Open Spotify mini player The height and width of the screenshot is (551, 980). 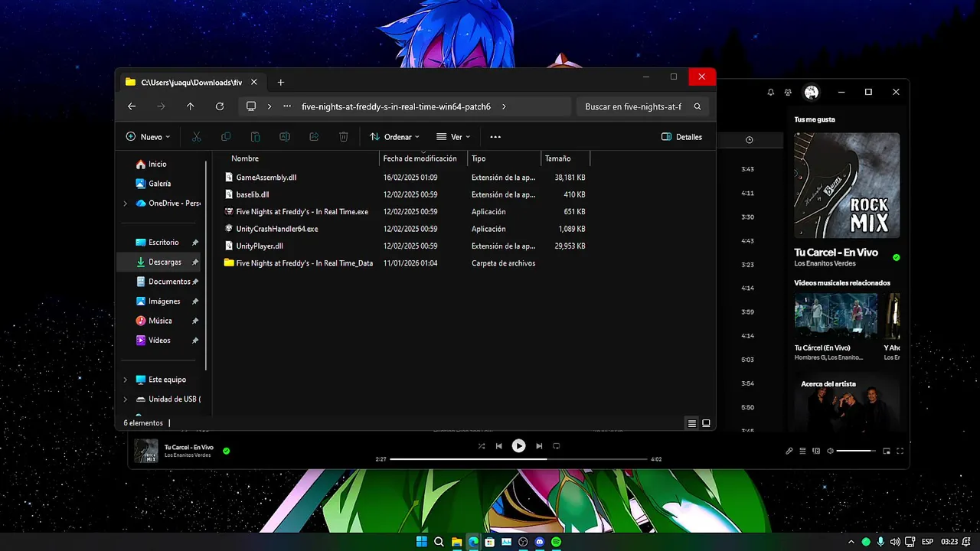(x=887, y=451)
